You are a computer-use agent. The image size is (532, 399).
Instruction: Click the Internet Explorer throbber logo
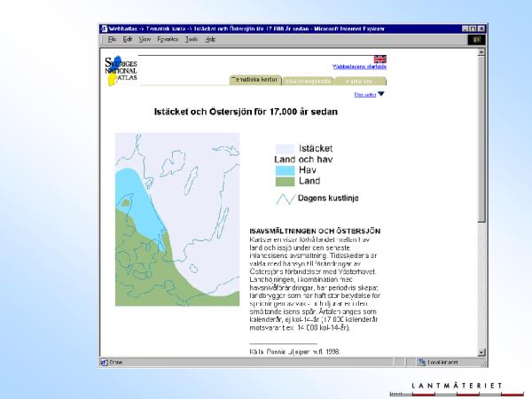point(475,40)
